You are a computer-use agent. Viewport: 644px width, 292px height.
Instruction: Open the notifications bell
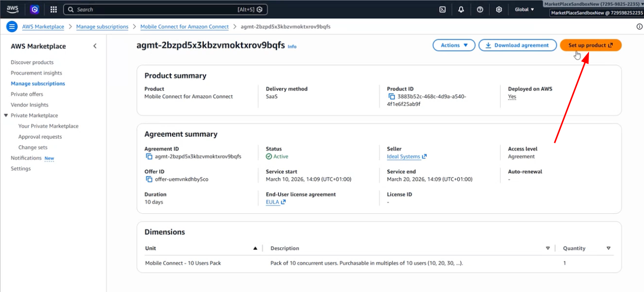tap(461, 9)
